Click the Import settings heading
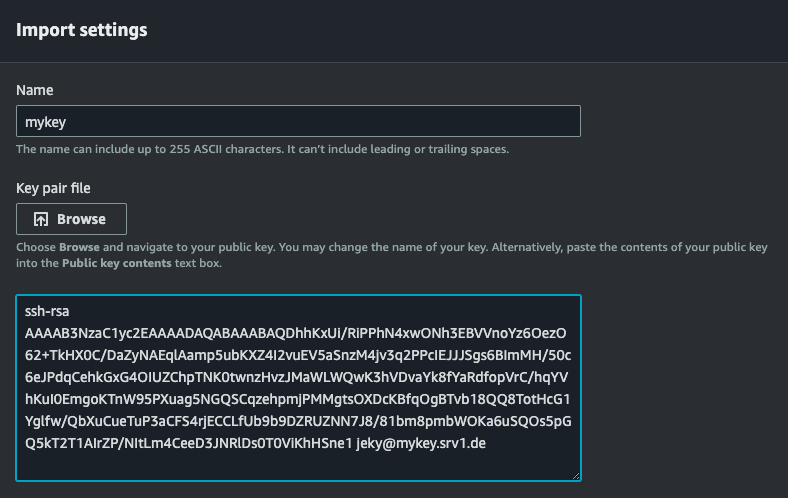Image resolution: width=788 pixels, height=498 pixels. pos(82,30)
